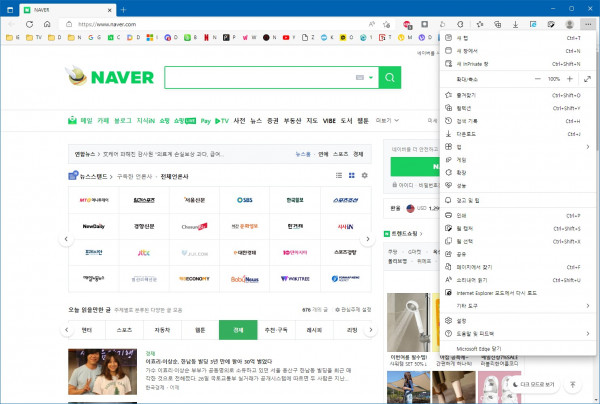Show earlier topic tabs with left arrow

point(67,330)
